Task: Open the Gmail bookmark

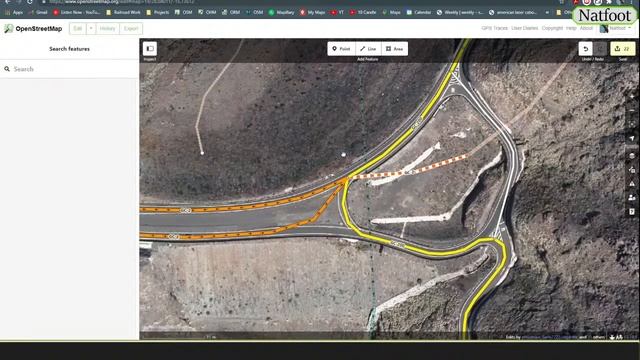Action: (x=38, y=13)
